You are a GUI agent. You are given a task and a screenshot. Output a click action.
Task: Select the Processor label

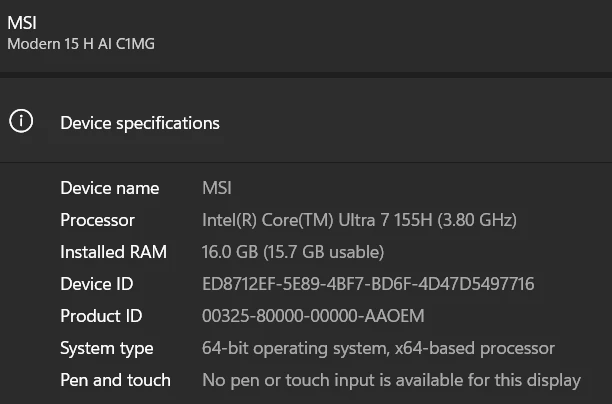tap(97, 220)
